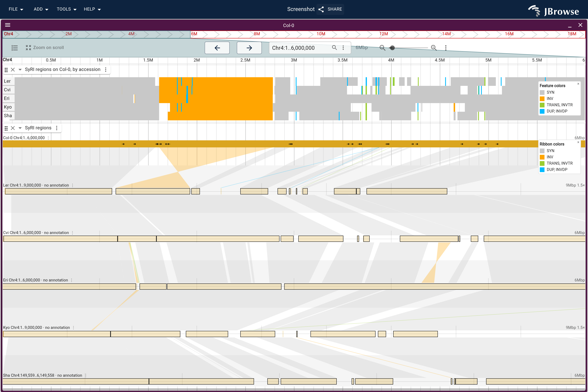Click the Screenshot session title
Viewport: 588px width, 392px height.
click(x=301, y=9)
